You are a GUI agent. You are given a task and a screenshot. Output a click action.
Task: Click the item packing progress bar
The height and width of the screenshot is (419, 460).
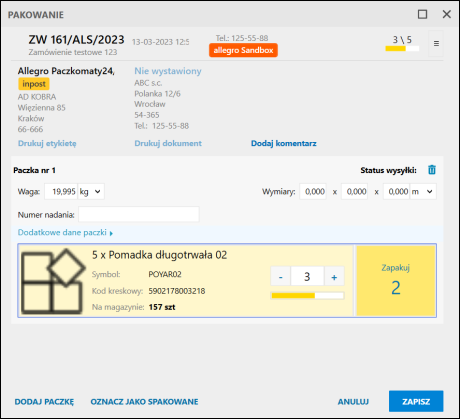(307, 295)
